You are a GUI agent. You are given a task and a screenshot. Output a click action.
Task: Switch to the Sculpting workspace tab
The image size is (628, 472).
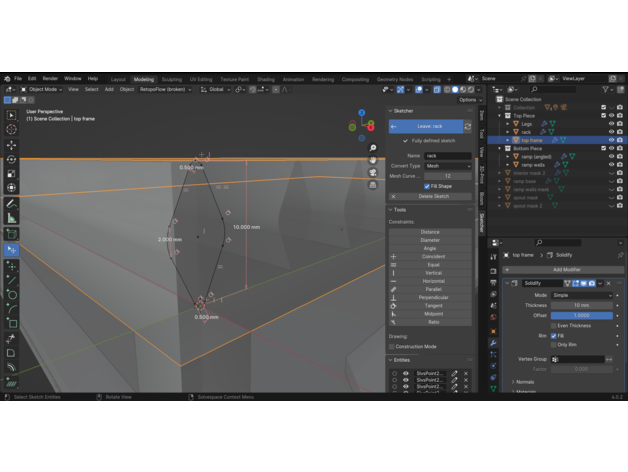coord(172,79)
